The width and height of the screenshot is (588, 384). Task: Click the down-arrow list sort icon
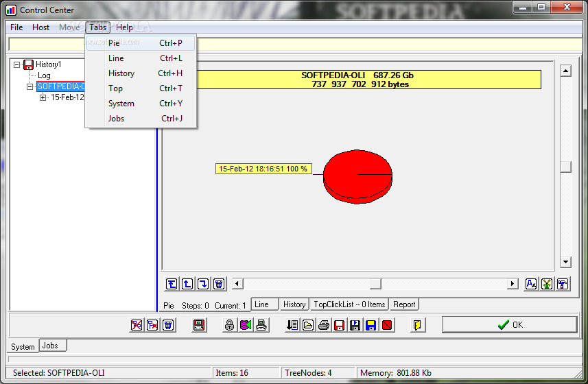coord(292,325)
